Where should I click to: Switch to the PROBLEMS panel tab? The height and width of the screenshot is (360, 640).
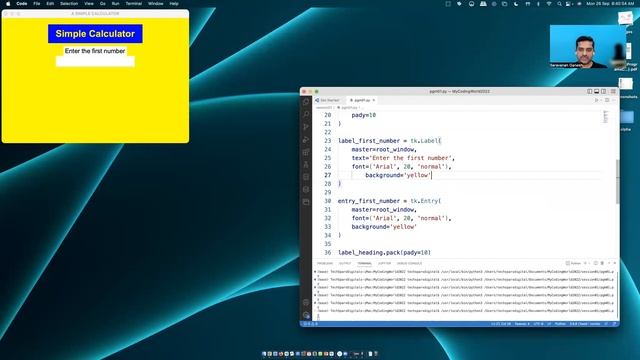click(x=325, y=263)
